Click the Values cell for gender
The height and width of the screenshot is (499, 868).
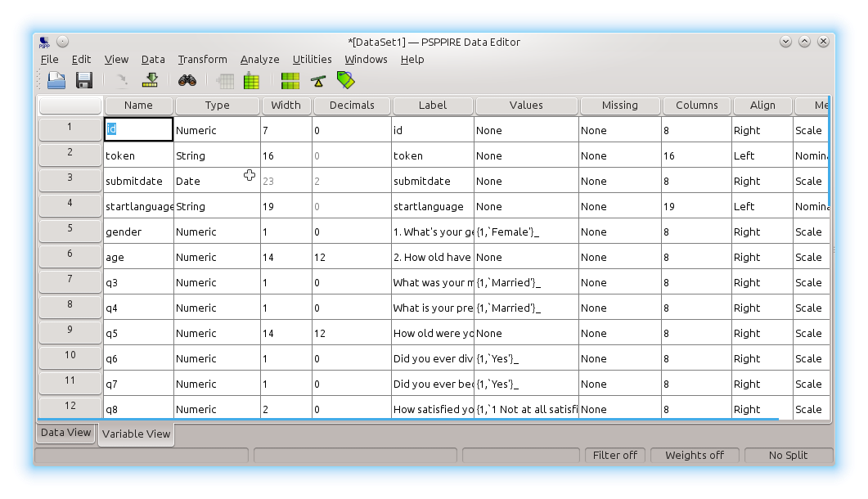point(526,232)
